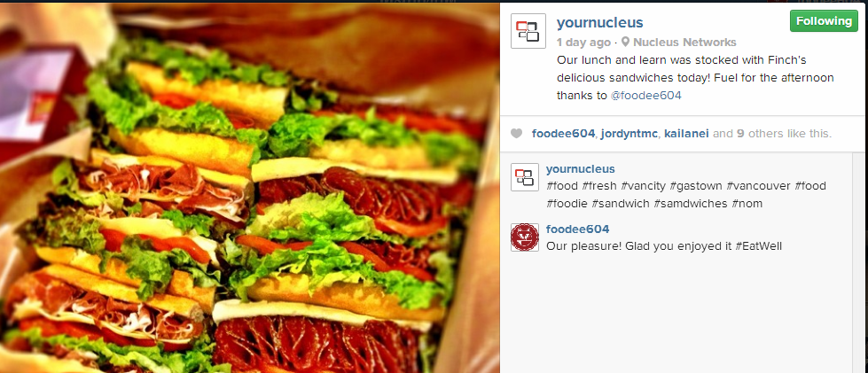Open the #samdwiches hashtag
The height and width of the screenshot is (373, 868).
(691, 204)
